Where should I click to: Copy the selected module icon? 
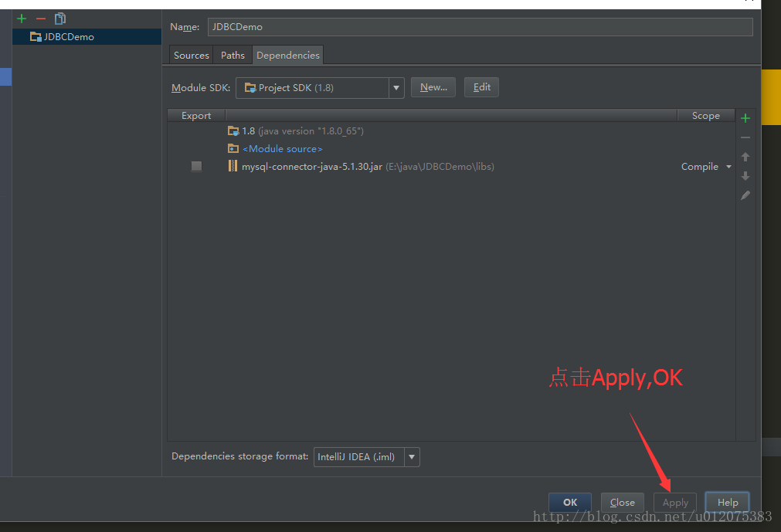[60, 19]
